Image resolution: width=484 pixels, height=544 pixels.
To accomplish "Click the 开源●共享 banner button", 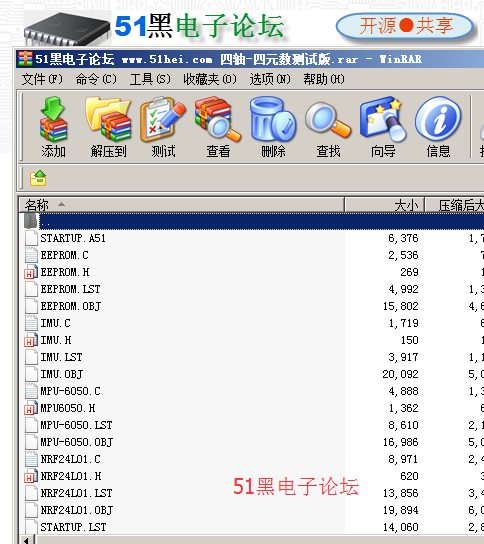I will point(405,26).
